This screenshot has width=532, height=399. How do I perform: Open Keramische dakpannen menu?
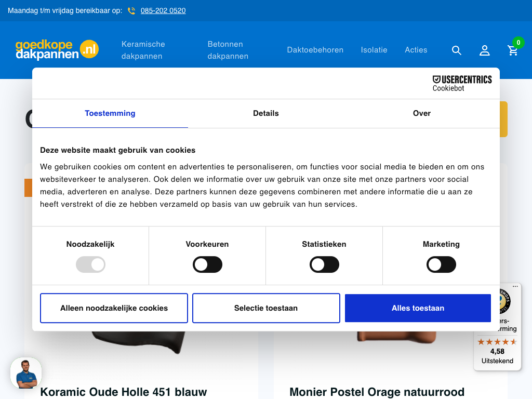143,50
